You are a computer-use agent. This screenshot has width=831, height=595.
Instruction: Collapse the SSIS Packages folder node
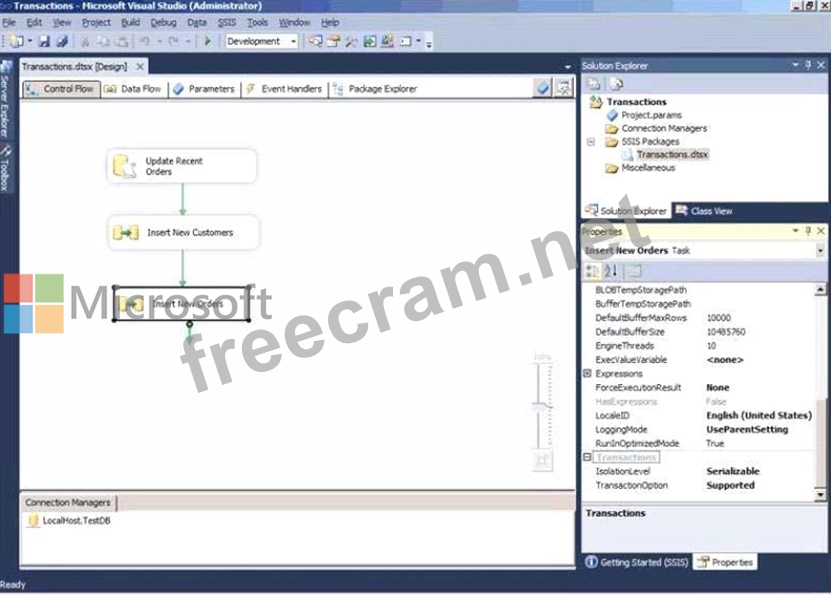pyautogui.click(x=591, y=141)
